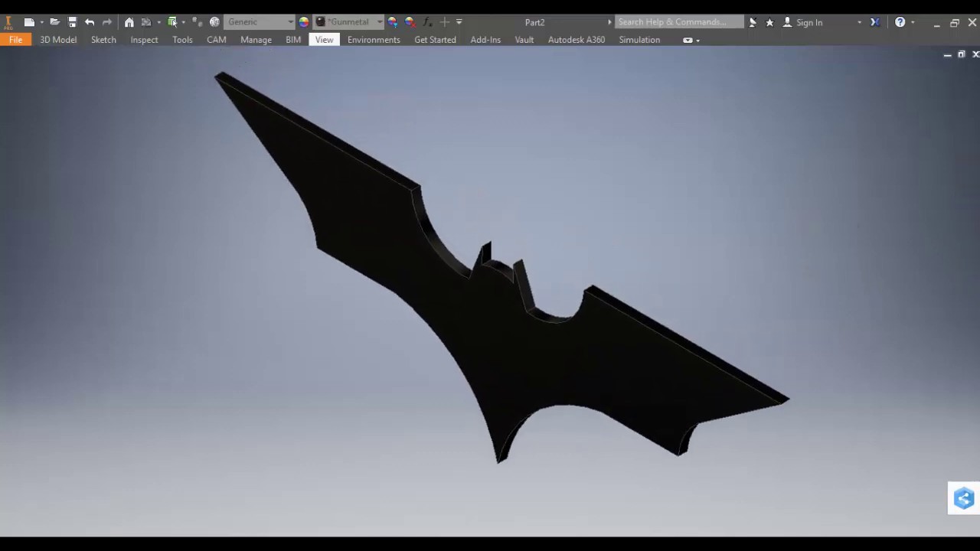Open the Appearance color wheel
This screenshot has height=551, width=980.
point(304,22)
